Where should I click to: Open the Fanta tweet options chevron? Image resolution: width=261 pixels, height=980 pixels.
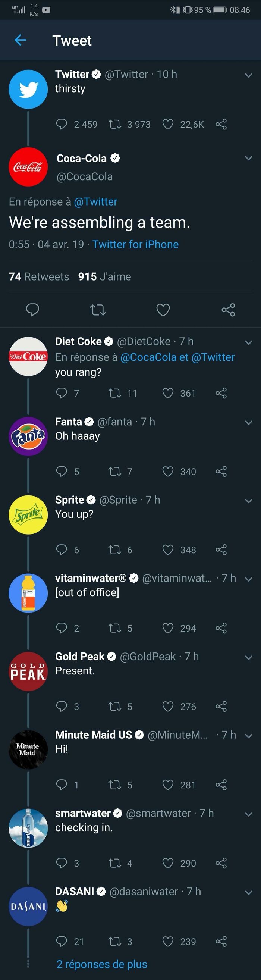click(248, 422)
